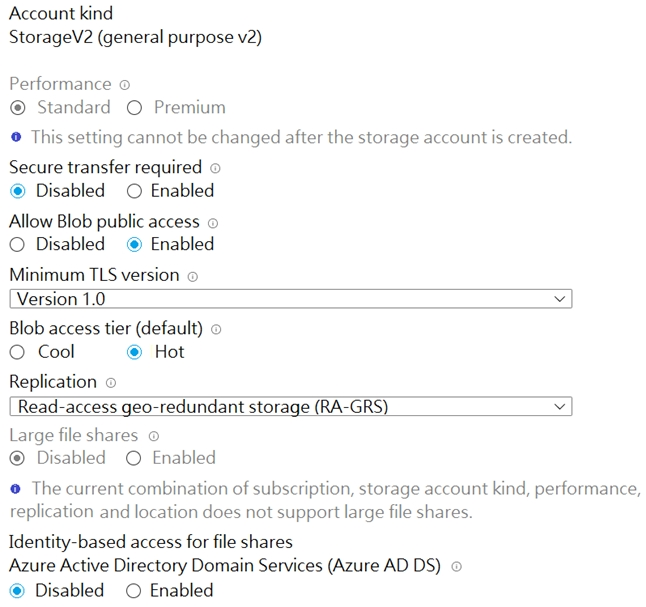Screen dimensions: 646x607
Task: Open the Minimum TLS version dropdown
Action: pyautogui.click(x=290, y=299)
